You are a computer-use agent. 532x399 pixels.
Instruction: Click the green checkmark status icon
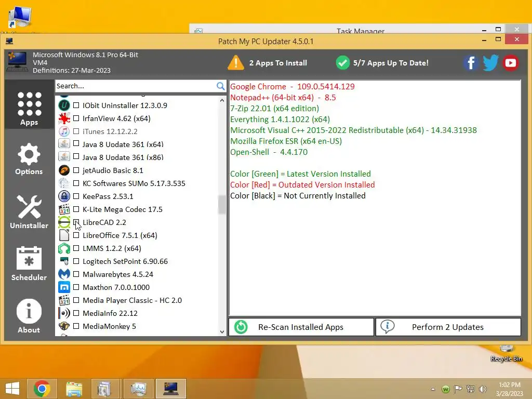pyautogui.click(x=343, y=63)
